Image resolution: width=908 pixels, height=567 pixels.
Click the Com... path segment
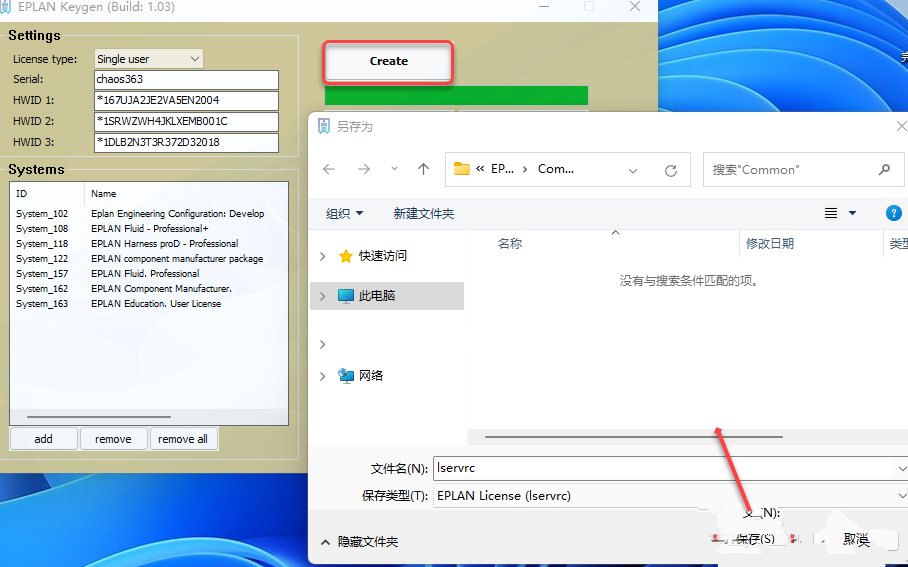point(556,169)
